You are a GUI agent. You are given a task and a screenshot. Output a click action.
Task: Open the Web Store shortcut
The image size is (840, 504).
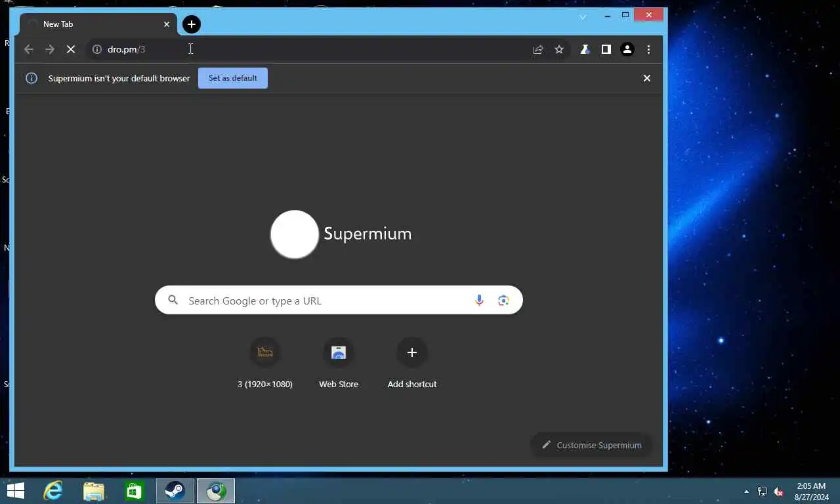pos(339,363)
